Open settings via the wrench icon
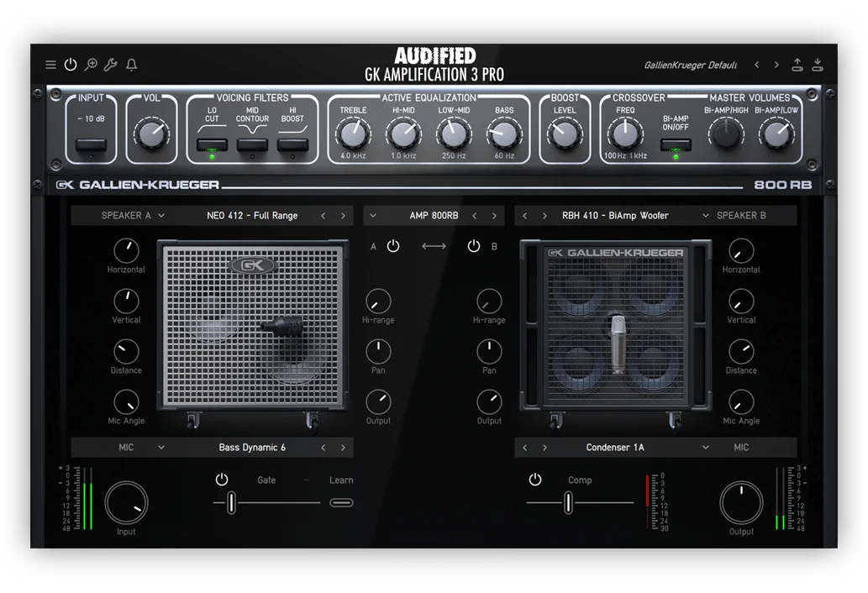868x593 pixels. tap(110, 64)
